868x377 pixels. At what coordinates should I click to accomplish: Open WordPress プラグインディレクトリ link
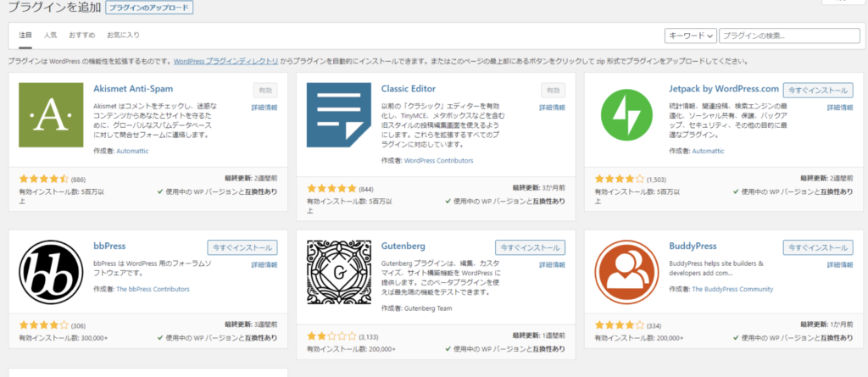click(x=225, y=62)
